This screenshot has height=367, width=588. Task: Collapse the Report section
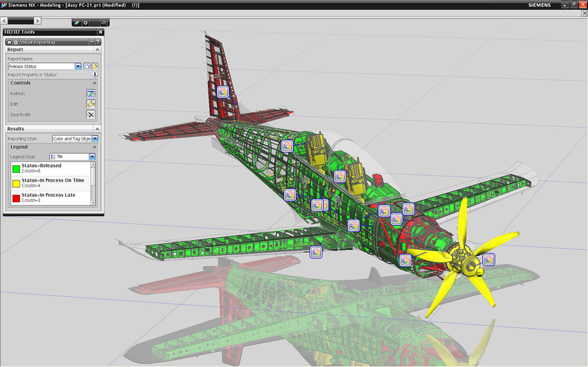[98, 50]
